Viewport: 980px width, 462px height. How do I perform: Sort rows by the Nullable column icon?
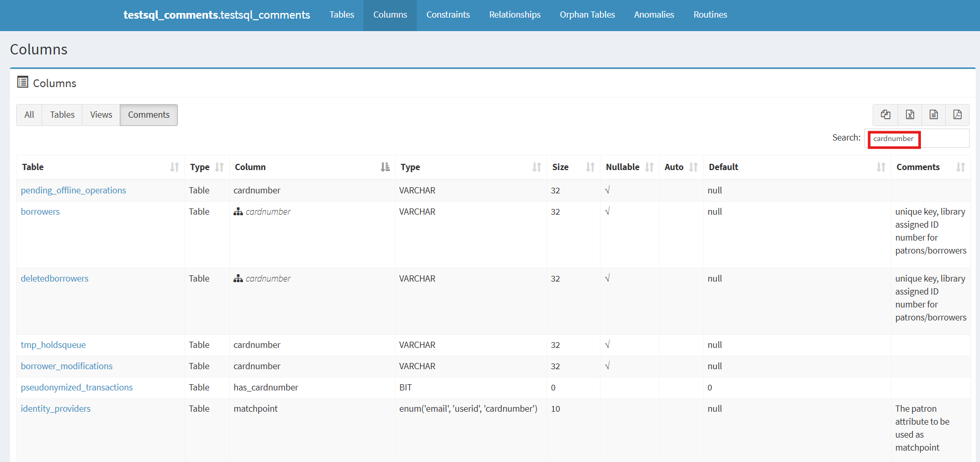649,167
